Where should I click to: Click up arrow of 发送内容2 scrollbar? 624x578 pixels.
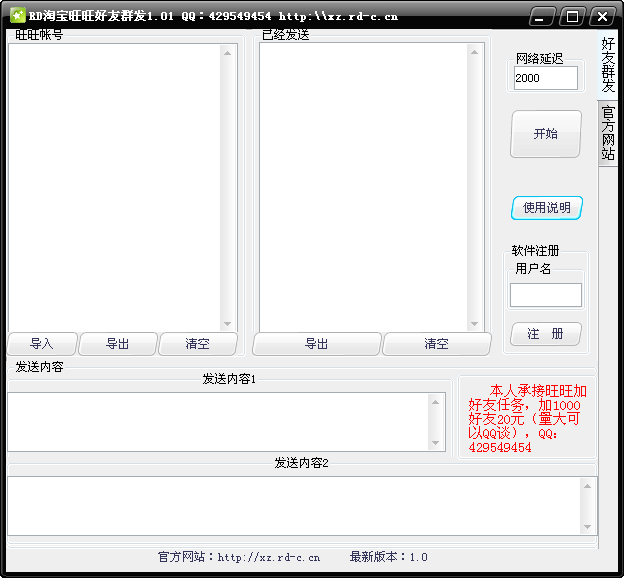coord(587,486)
